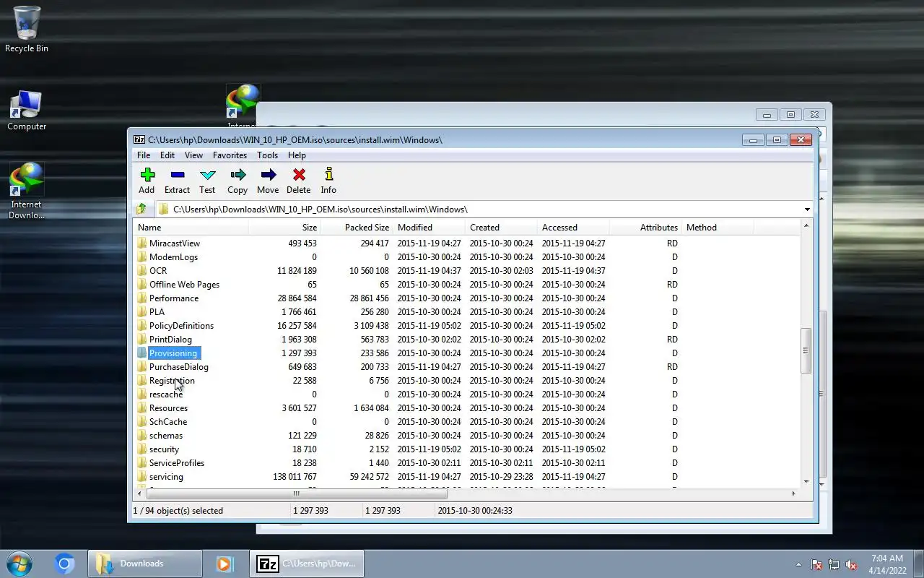Sort by the Name column header
The height and width of the screenshot is (578, 924).
click(191, 228)
